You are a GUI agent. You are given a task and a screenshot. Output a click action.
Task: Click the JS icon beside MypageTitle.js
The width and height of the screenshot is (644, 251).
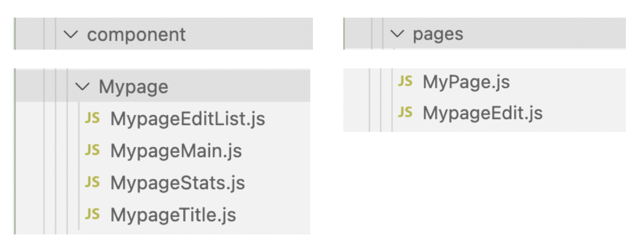point(92,215)
